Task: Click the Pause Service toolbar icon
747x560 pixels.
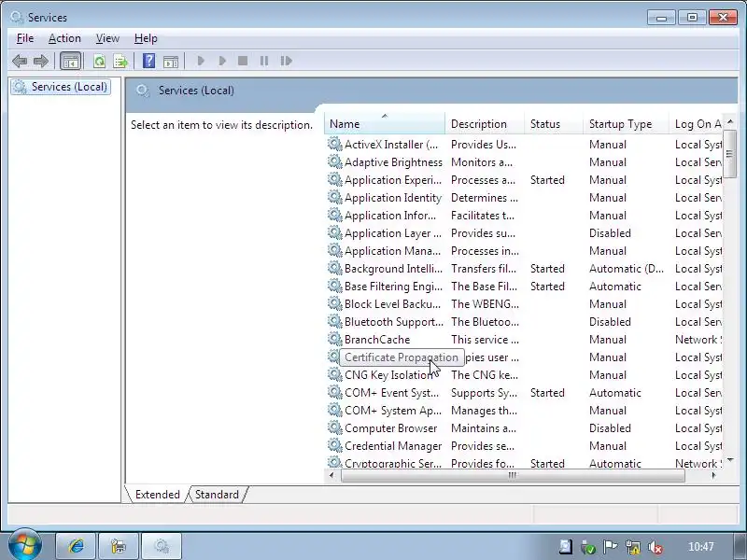Action: pos(264,61)
